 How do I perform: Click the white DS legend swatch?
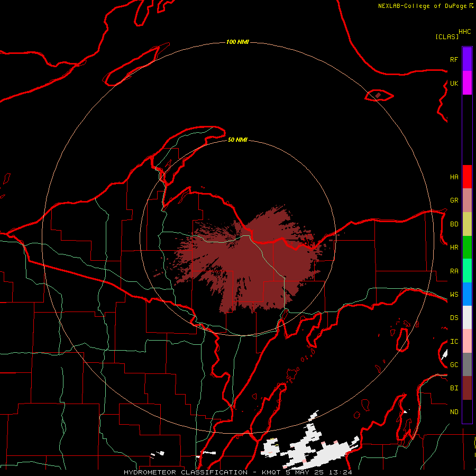[x=467, y=317]
